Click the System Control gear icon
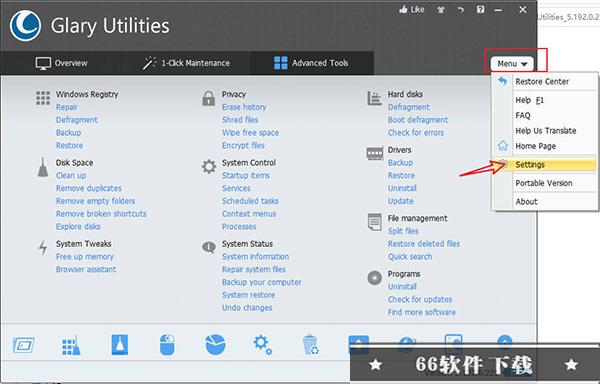 (209, 167)
